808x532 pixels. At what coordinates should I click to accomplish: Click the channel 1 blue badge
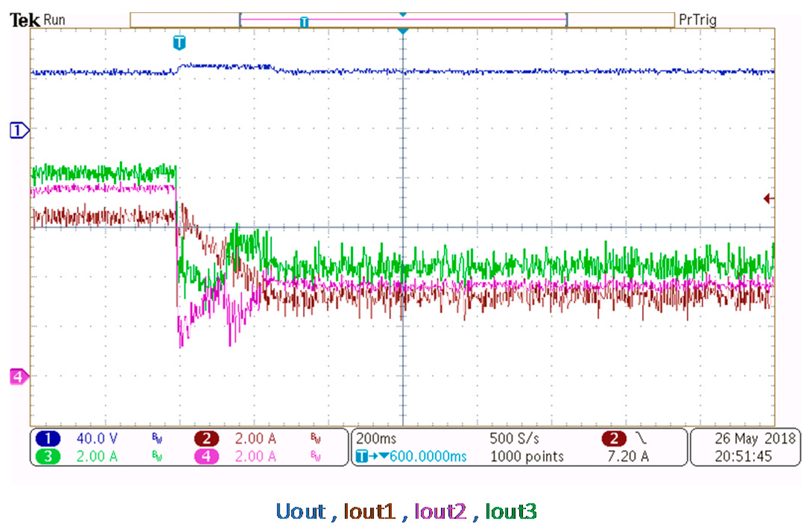(x=48, y=438)
